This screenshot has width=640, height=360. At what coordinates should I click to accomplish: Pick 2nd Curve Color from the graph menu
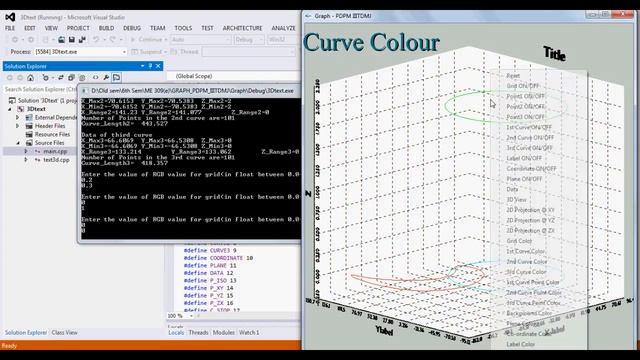[x=527, y=262]
